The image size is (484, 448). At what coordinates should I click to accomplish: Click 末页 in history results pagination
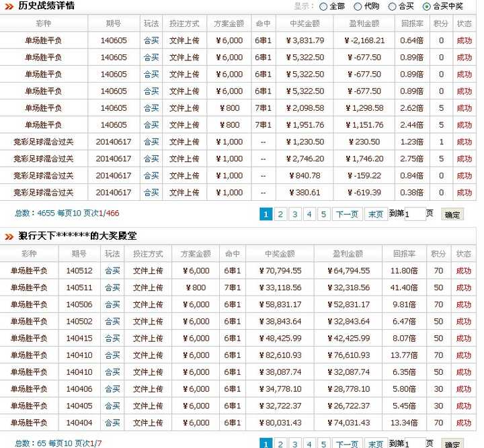[x=375, y=214]
